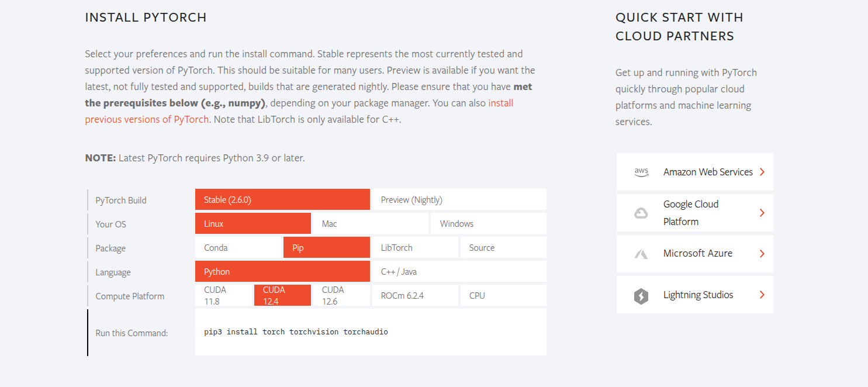Select the Preview (Nightly) build option
Image resolution: width=868 pixels, height=387 pixels.
[x=459, y=200]
